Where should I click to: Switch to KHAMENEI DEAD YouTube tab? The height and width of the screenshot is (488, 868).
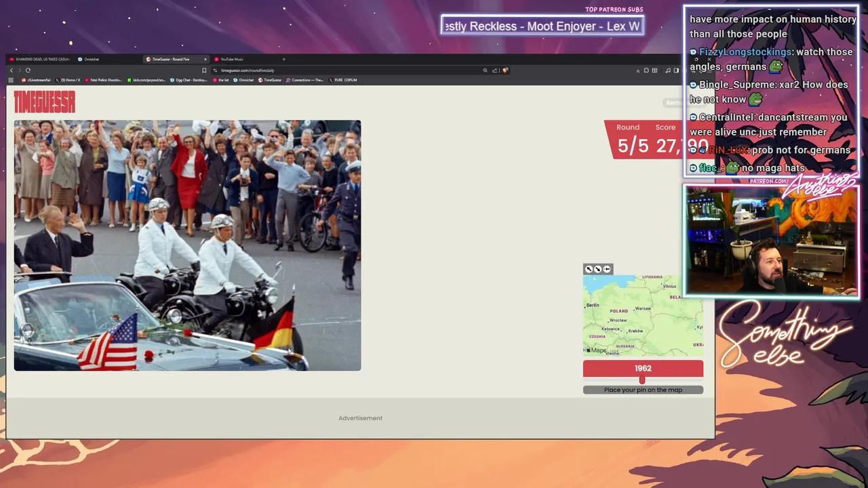[39, 59]
